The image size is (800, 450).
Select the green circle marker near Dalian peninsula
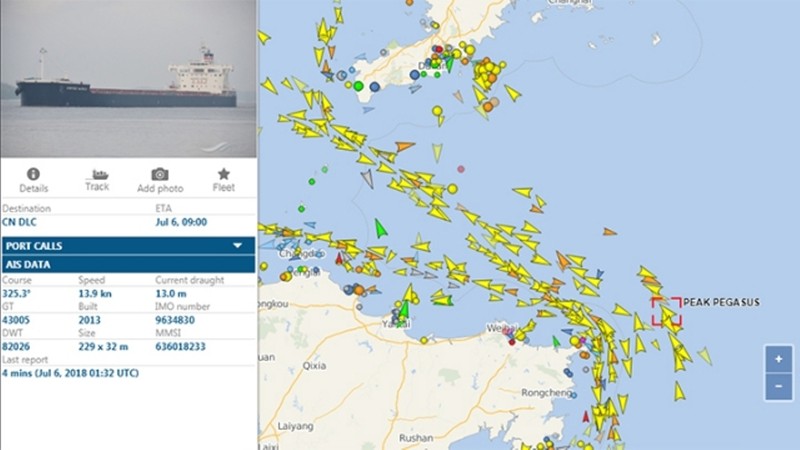[x=359, y=86]
